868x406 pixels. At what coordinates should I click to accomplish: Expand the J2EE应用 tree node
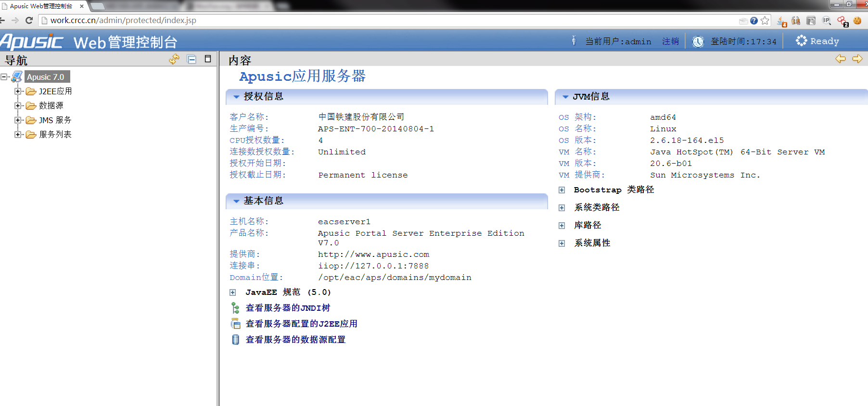17,91
